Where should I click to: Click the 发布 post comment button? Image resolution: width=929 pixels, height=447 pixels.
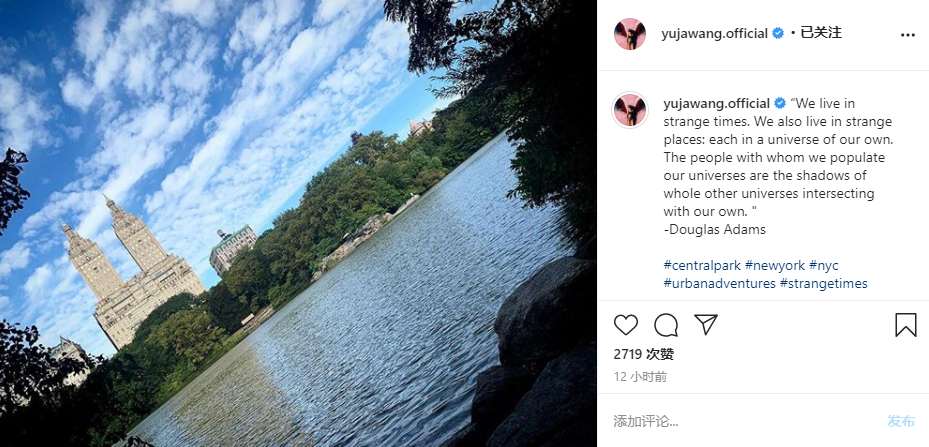tap(901, 422)
